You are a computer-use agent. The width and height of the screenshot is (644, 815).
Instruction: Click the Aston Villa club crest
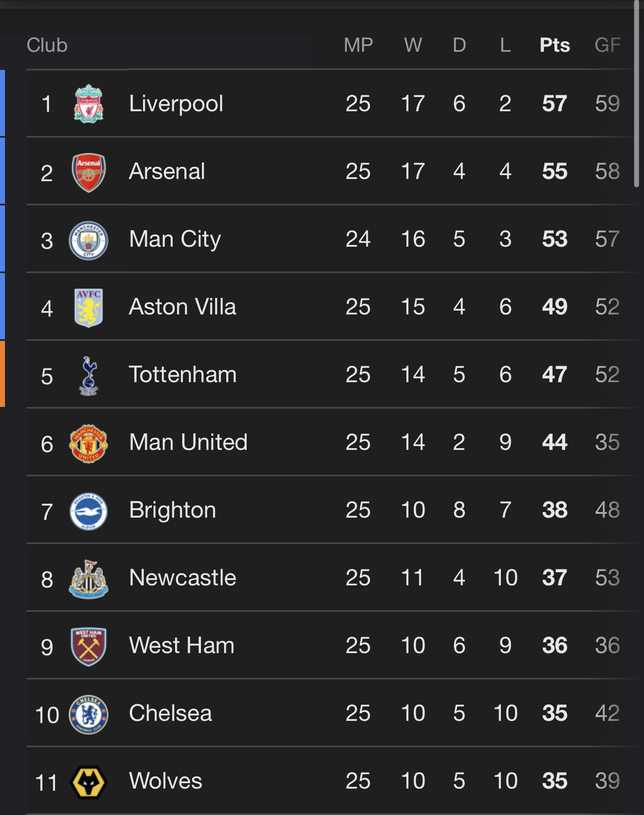pyautogui.click(x=89, y=308)
